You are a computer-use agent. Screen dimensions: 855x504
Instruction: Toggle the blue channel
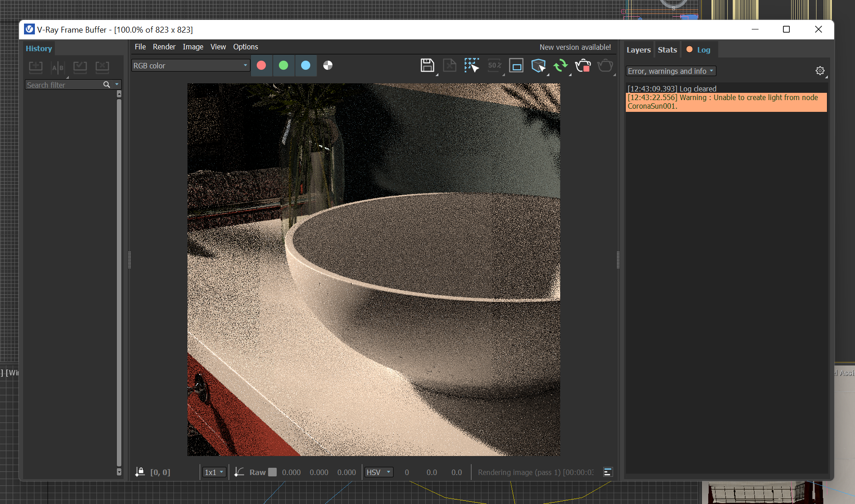coord(306,66)
